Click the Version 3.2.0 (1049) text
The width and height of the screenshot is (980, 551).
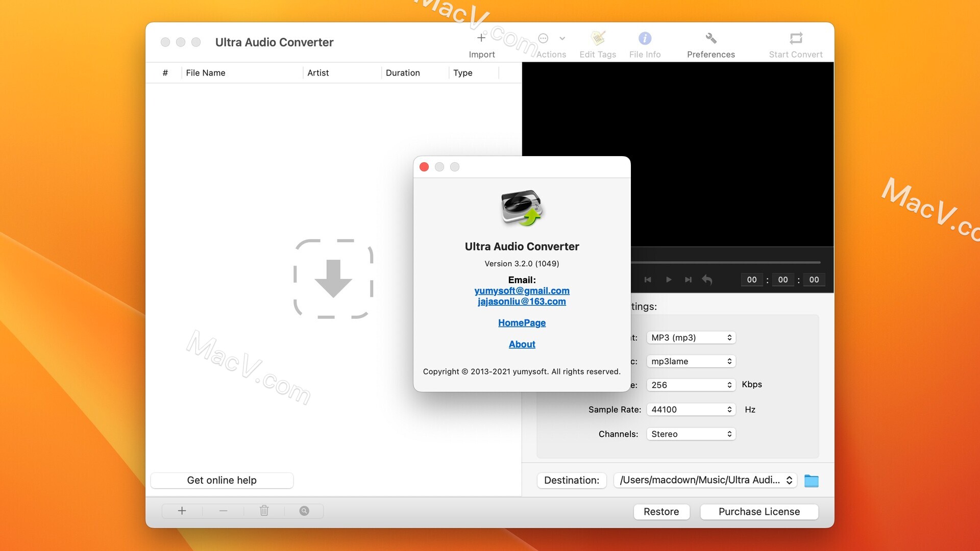[x=522, y=264]
